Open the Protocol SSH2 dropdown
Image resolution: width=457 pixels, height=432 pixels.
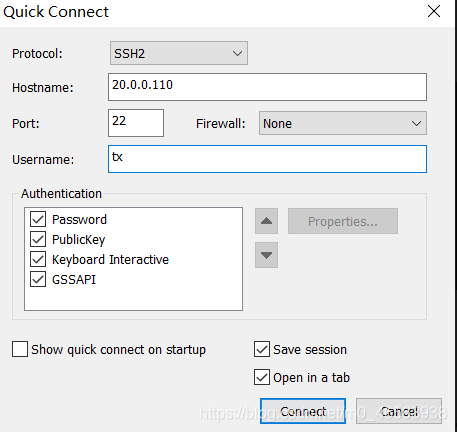coord(179,53)
